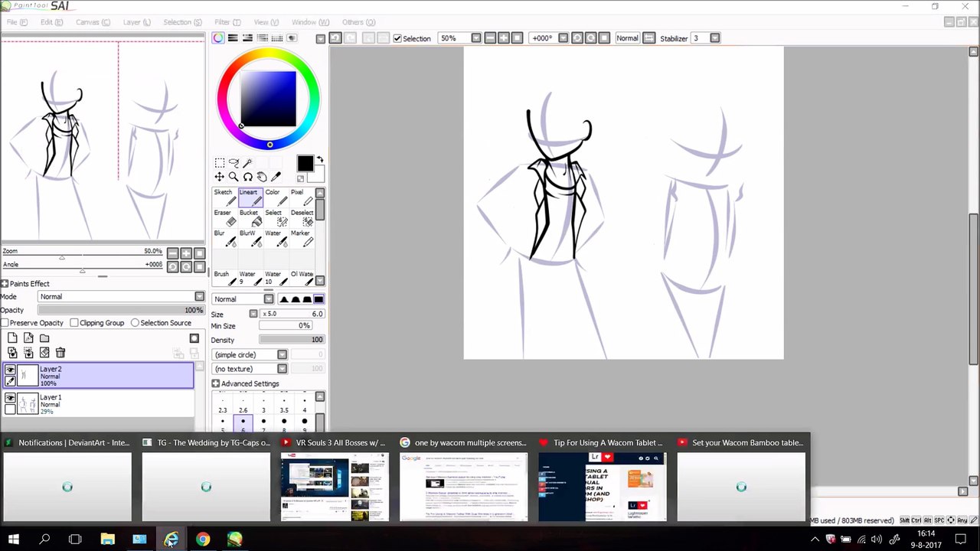The image size is (980, 551).
Task: Select the Sketch brush tool
Action: point(224,197)
